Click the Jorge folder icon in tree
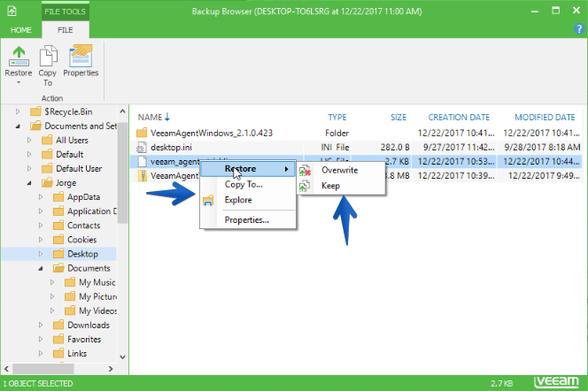The height and width of the screenshot is (391, 588). (x=47, y=183)
